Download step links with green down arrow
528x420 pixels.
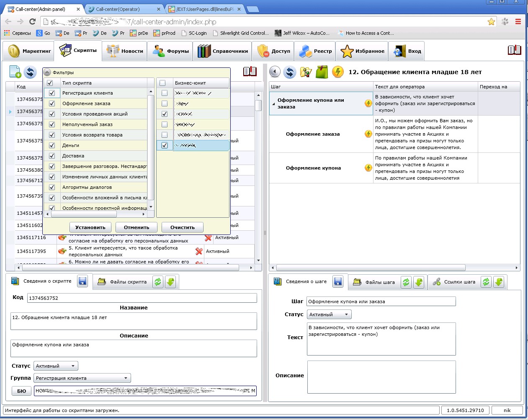tap(499, 282)
